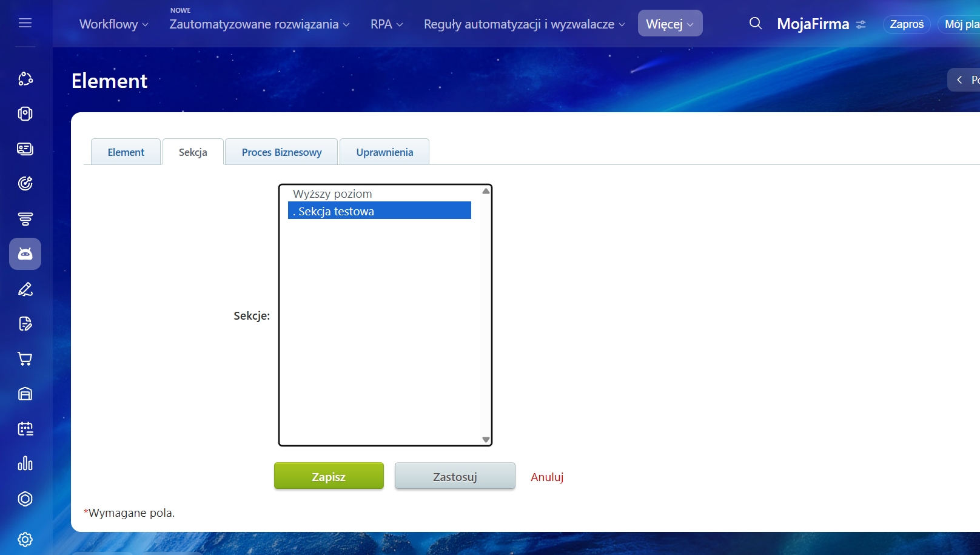Open the shopping cart icon in sidebar

(x=25, y=359)
